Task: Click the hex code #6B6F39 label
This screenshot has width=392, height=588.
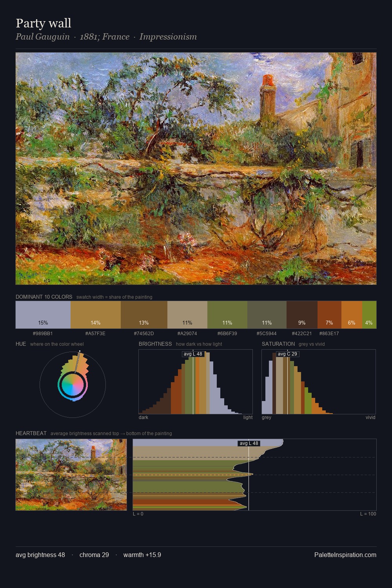Action: click(x=227, y=334)
